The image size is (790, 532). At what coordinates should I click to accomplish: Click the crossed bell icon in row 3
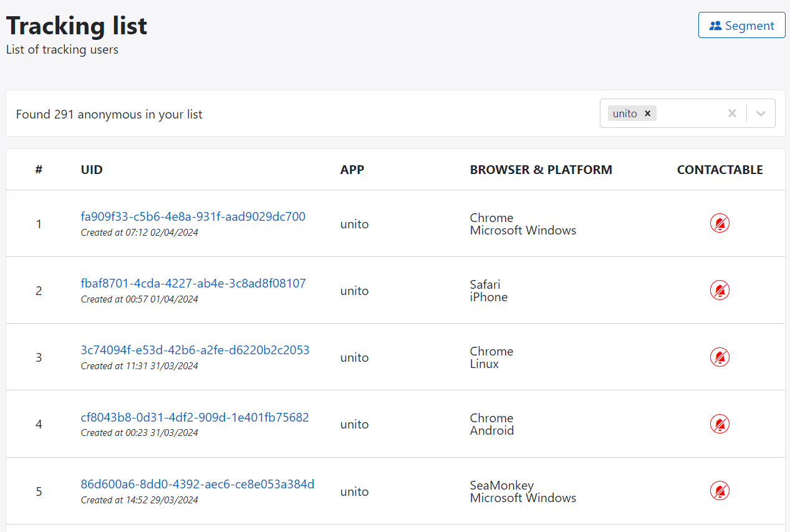click(x=720, y=357)
